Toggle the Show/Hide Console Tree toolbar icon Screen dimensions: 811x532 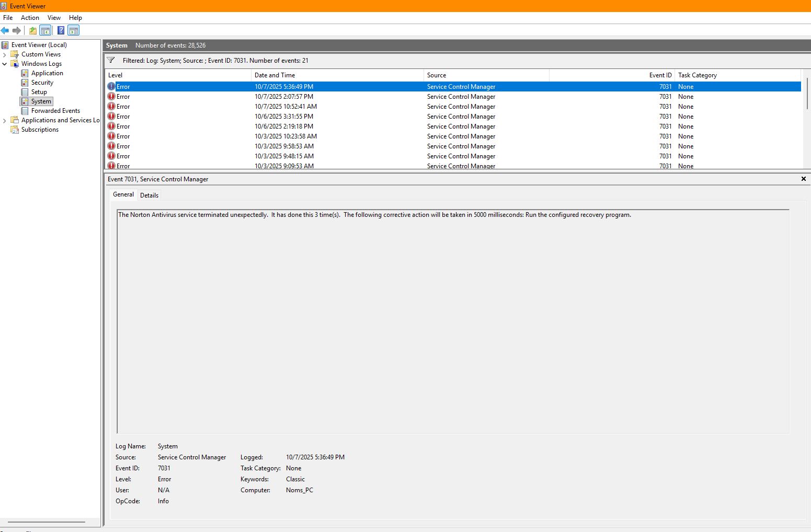click(45, 30)
